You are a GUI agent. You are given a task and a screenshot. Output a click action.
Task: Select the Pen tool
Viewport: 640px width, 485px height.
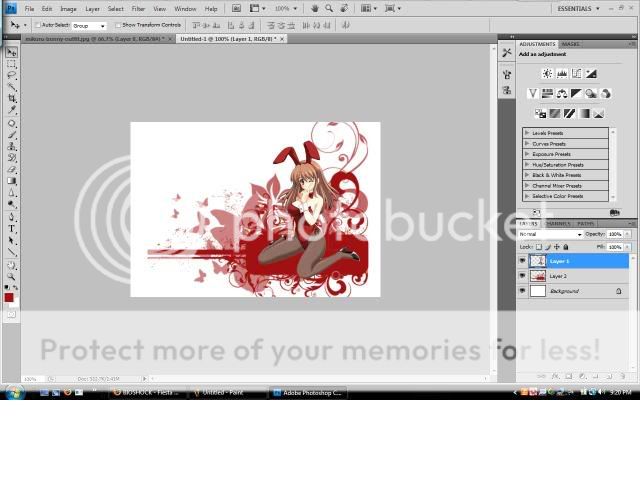[11, 217]
